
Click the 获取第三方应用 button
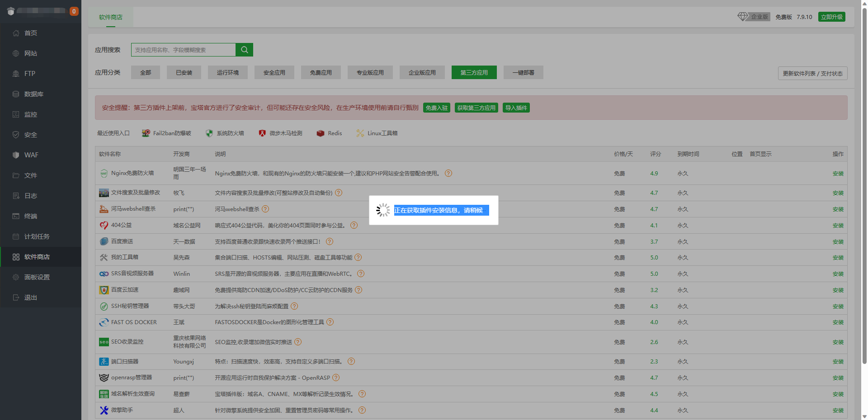(476, 108)
